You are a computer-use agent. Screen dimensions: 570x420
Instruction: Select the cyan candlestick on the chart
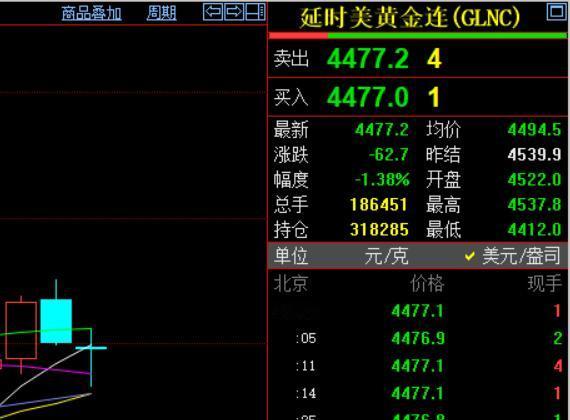(56, 321)
